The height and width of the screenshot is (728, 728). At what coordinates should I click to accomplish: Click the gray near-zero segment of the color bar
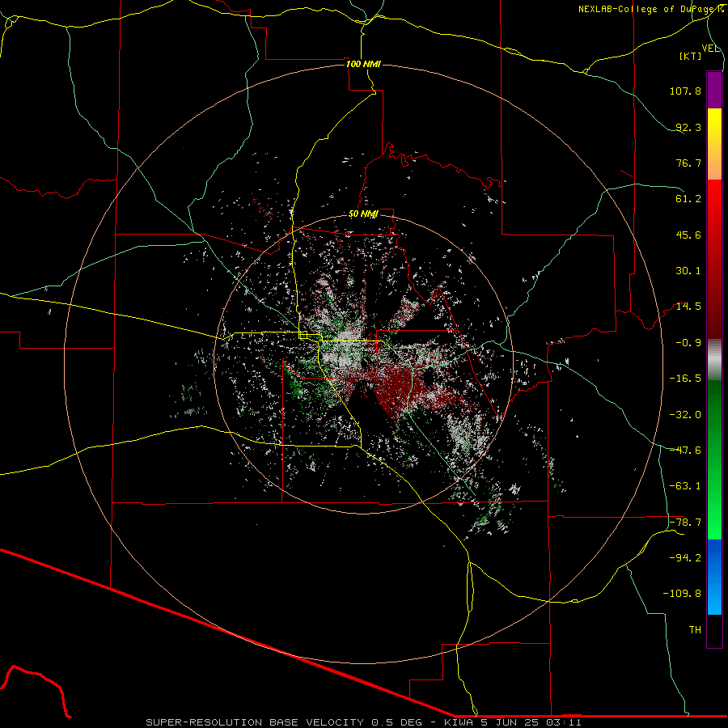[714, 360]
